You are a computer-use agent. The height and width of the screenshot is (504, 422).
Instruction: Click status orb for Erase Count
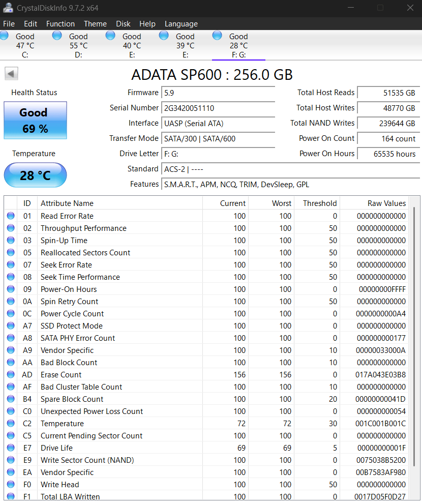(x=11, y=374)
